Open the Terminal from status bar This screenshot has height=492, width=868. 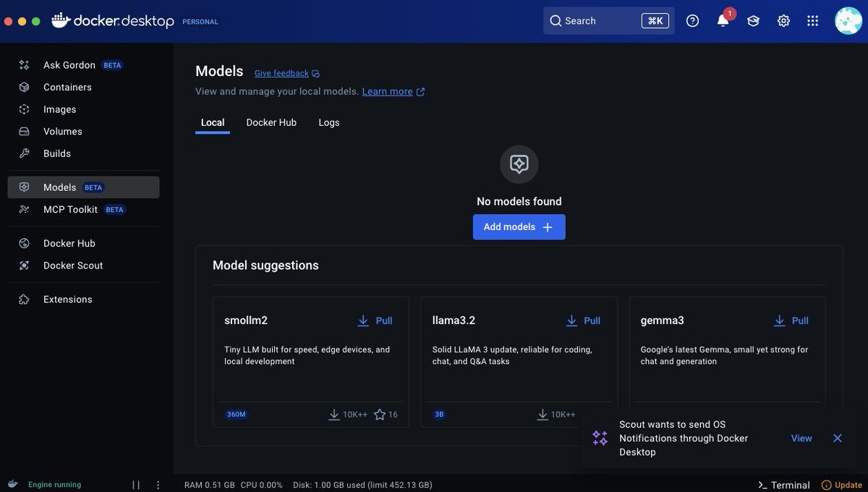[783, 485]
